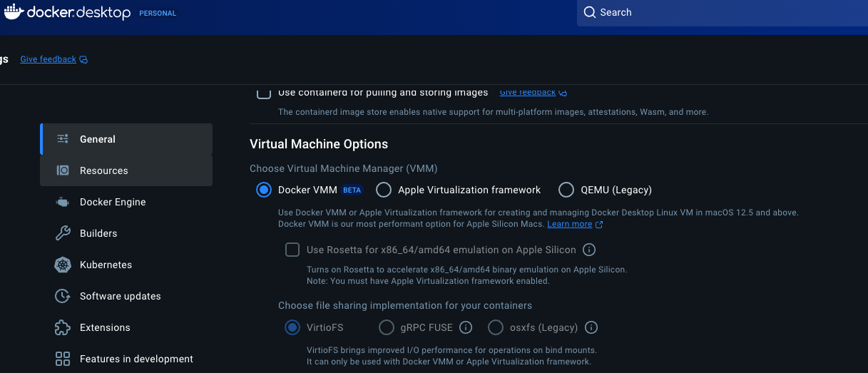Image resolution: width=868 pixels, height=373 pixels.
Task: Click the Docker Engine icon in sidebar
Action: pyautogui.click(x=63, y=202)
